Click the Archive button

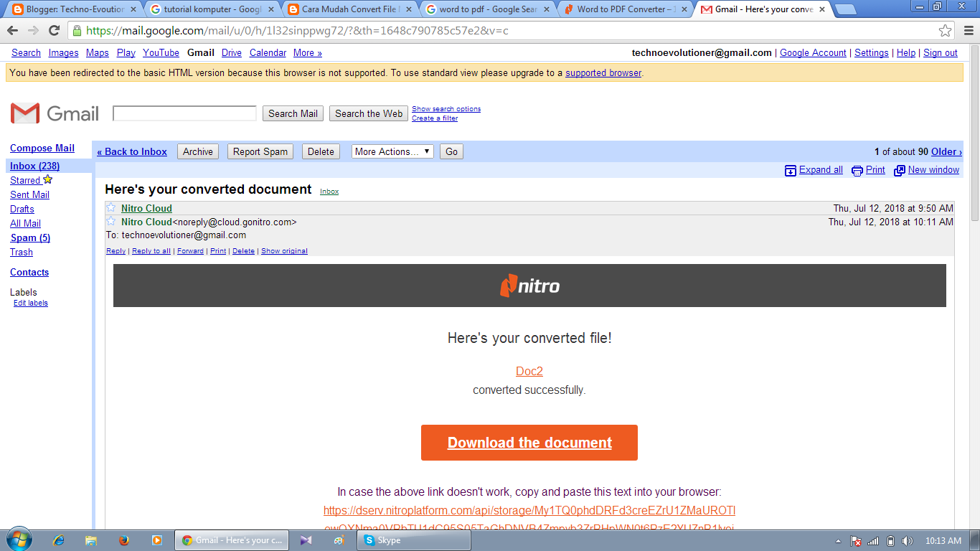(198, 151)
